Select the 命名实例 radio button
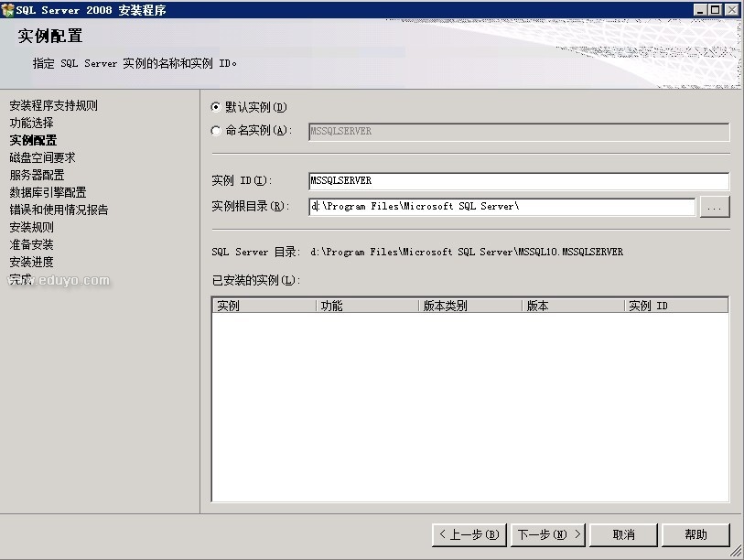This screenshot has width=744, height=560. (216, 131)
